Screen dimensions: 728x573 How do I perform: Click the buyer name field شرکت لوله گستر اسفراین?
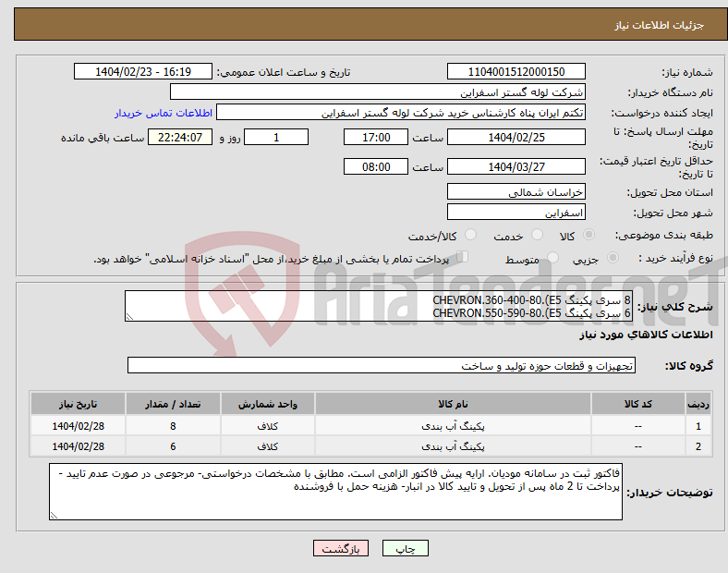[x=378, y=91]
